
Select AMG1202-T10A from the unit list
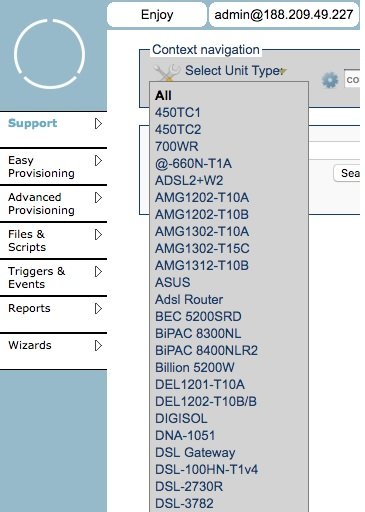click(202, 198)
